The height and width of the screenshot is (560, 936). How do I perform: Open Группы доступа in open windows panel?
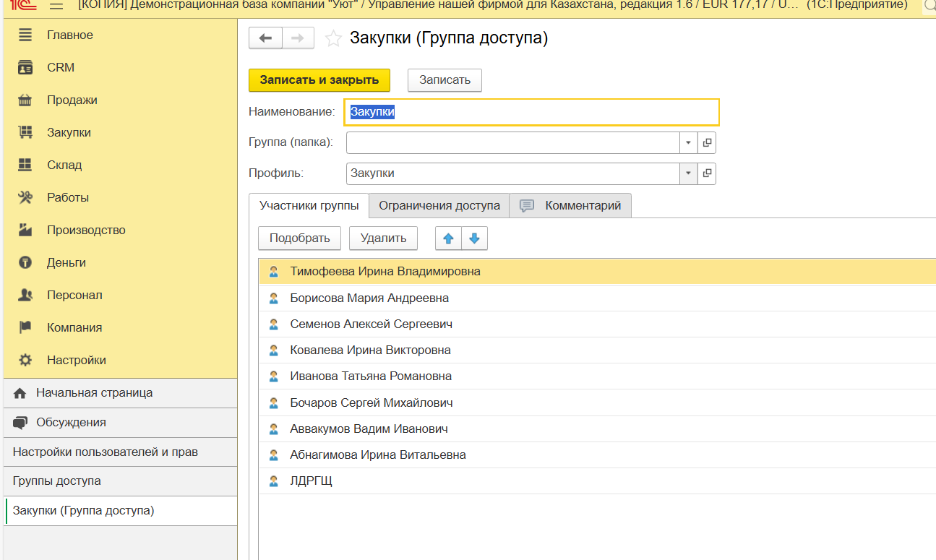coord(56,481)
